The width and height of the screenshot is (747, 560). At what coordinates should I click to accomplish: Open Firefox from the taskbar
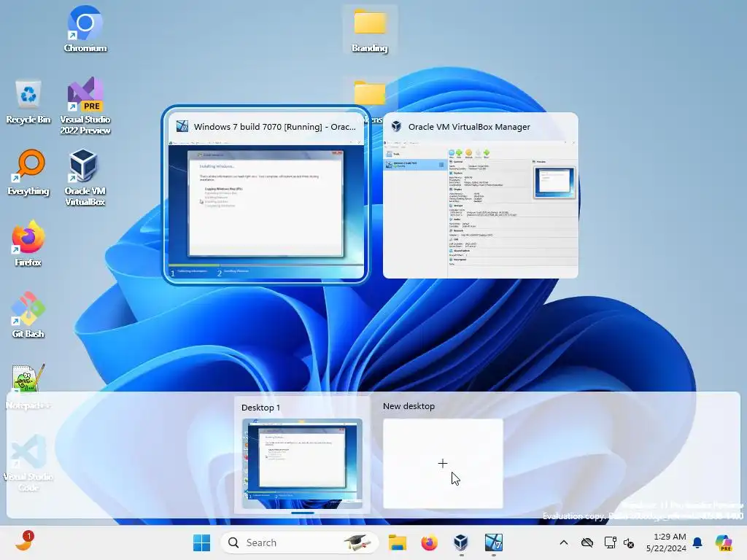[x=429, y=542]
